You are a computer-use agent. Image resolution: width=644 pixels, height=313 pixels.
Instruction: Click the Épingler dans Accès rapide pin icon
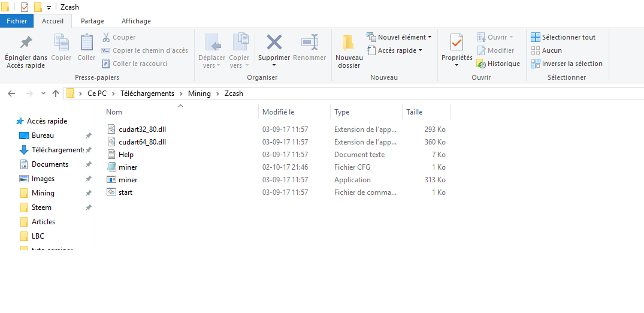click(x=26, y=42)
